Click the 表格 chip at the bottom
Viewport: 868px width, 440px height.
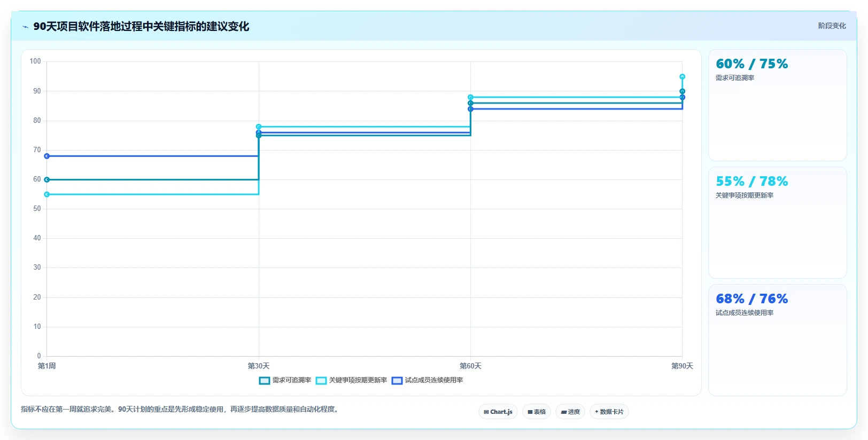point(537,412)
